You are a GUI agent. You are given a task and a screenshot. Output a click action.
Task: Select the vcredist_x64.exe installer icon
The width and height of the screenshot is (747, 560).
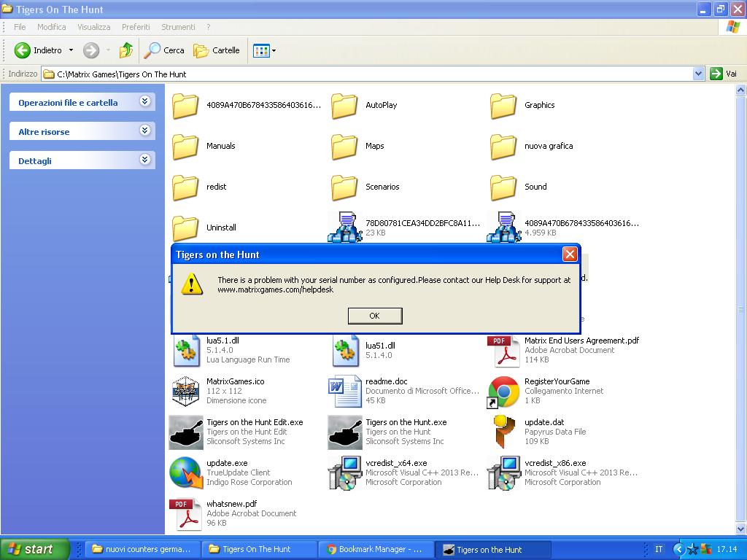(345, 472)
